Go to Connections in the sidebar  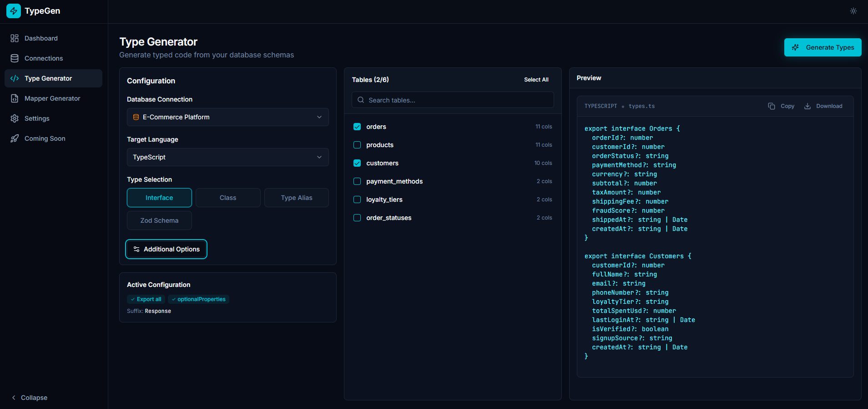pyautogui.click(x=53, y=58)
